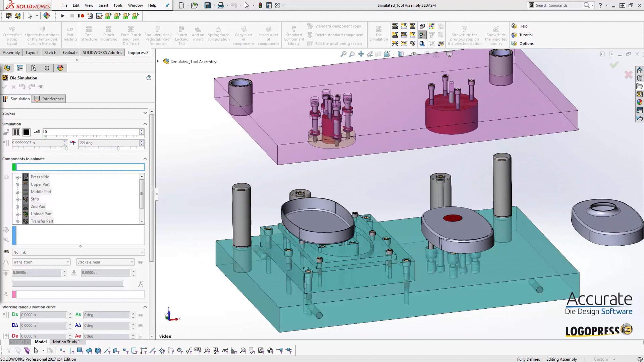Click the green components to animate selection box

80,167
